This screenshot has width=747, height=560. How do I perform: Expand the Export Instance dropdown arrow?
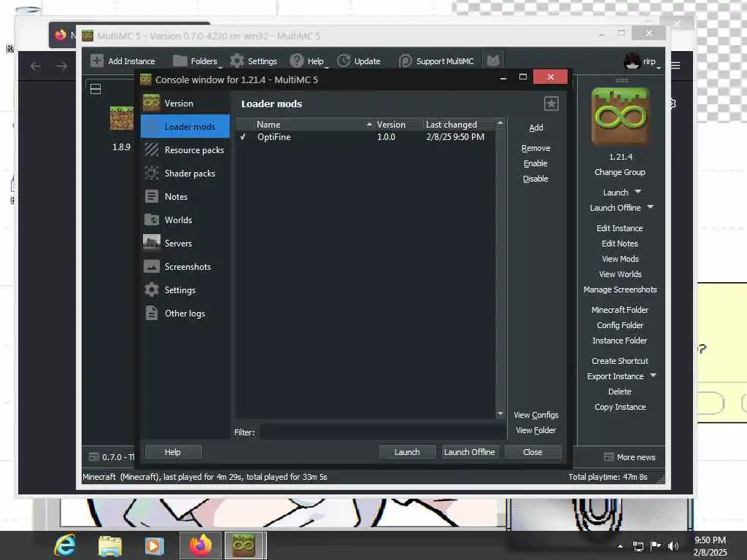[x=653, y=376]
